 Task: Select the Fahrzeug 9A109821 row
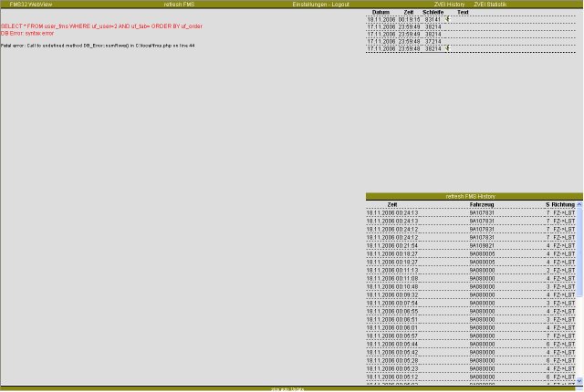click(482, 245)
